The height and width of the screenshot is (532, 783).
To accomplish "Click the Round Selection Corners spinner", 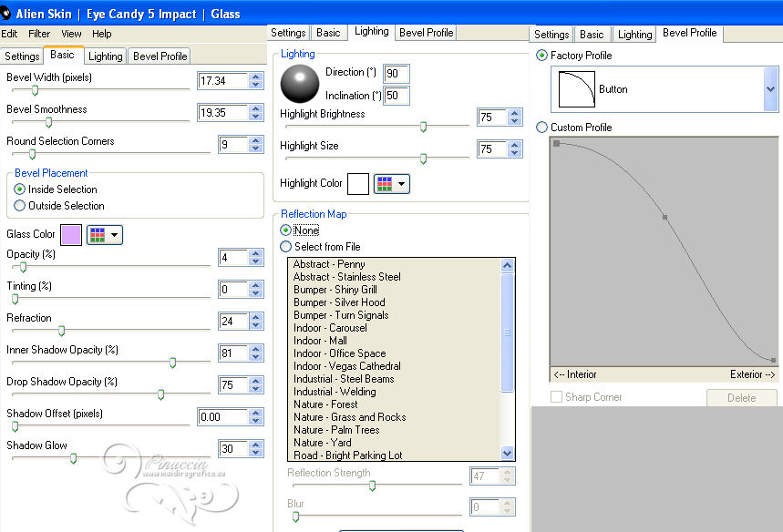I will coord(255,145).
